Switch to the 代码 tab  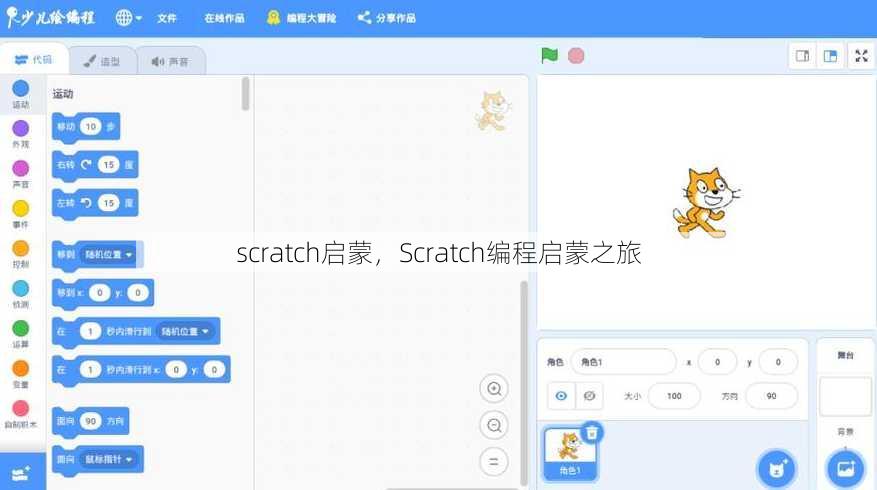[x=34, y=59]
